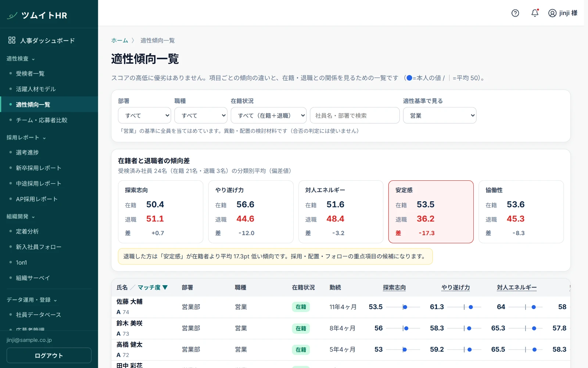Go to 受検者一覧 in the sidebar
This screenshot has width=588, height=368.
point(49,74)
